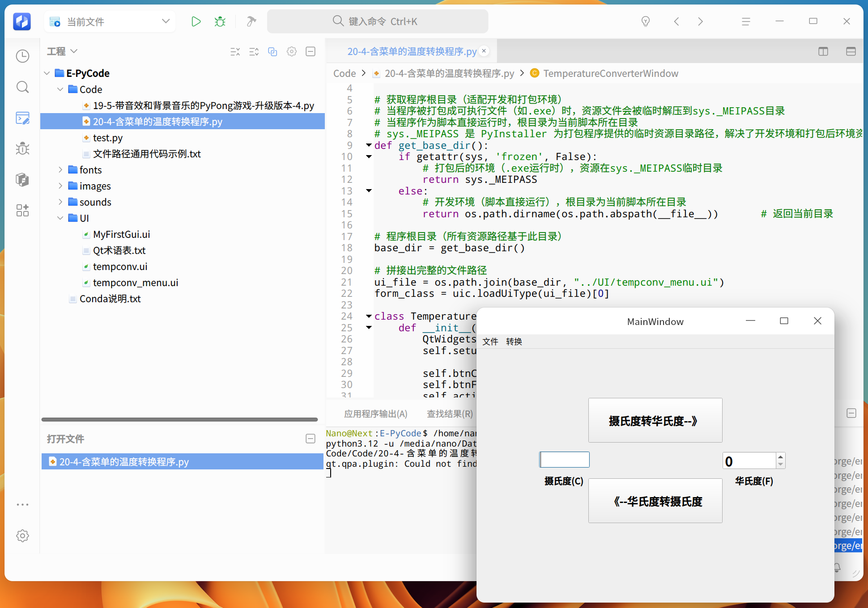The height and width of the screenshot is (608, 868).
Task: Click the file name breadcrumb segment
Action: point(449,74)
